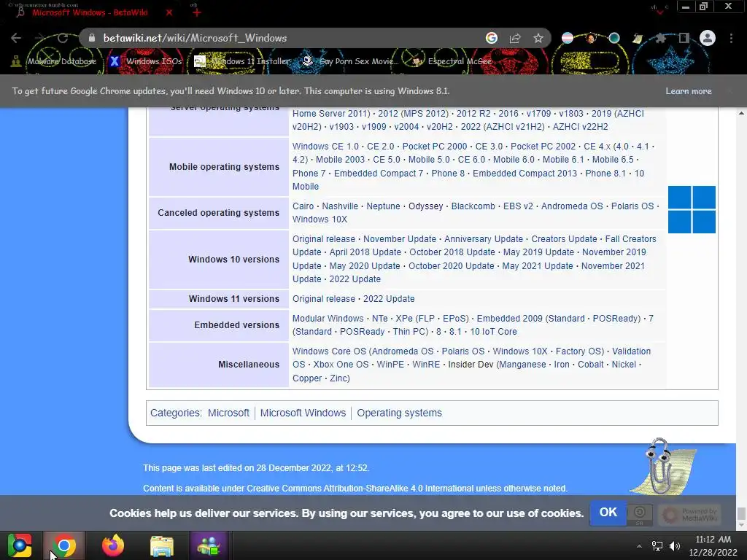Image resolution: width=747 pixels, height=560 pixels.
Task: Share this page via the share icon
Action: pos(515,38)
